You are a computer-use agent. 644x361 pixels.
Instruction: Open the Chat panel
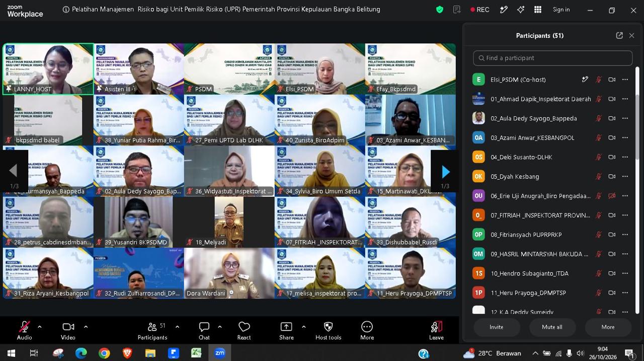(204, 331)
